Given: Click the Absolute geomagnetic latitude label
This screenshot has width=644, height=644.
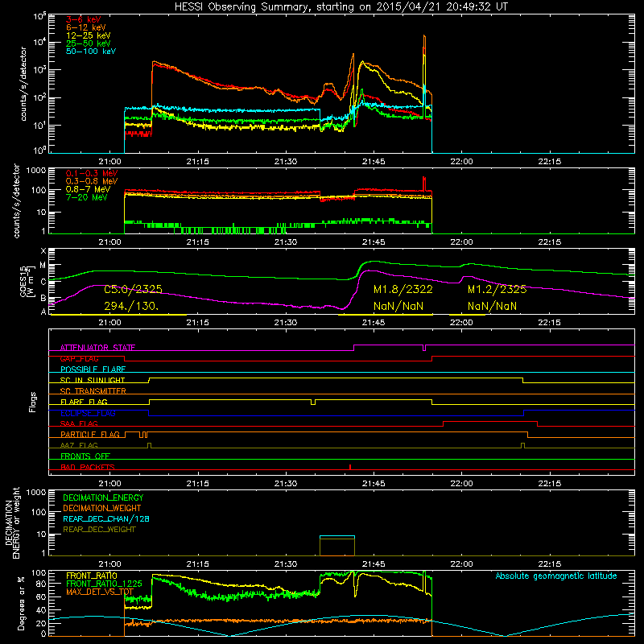Looking at the screenshot, I should coord(556,576).
